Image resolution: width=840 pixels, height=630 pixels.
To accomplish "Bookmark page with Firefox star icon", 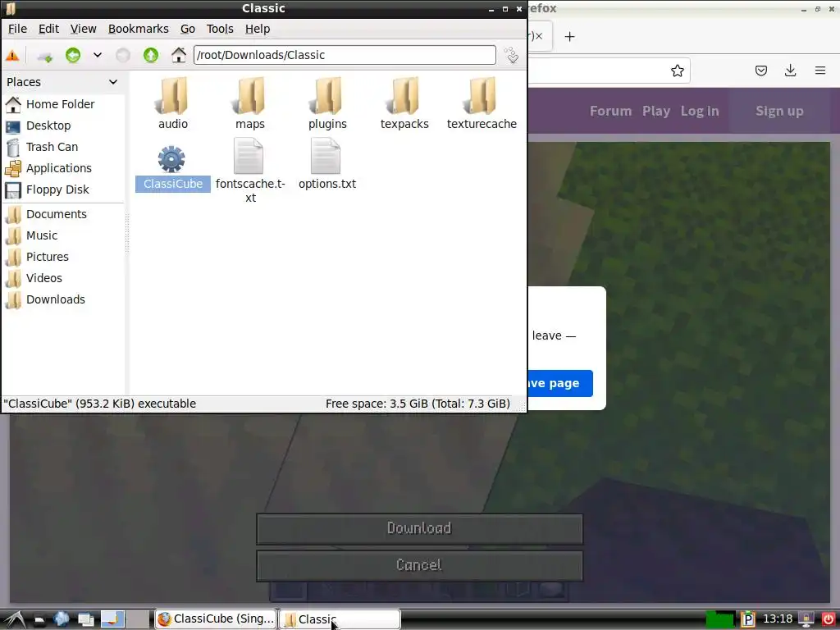I will pyautogui.click(x=677, y=71).
